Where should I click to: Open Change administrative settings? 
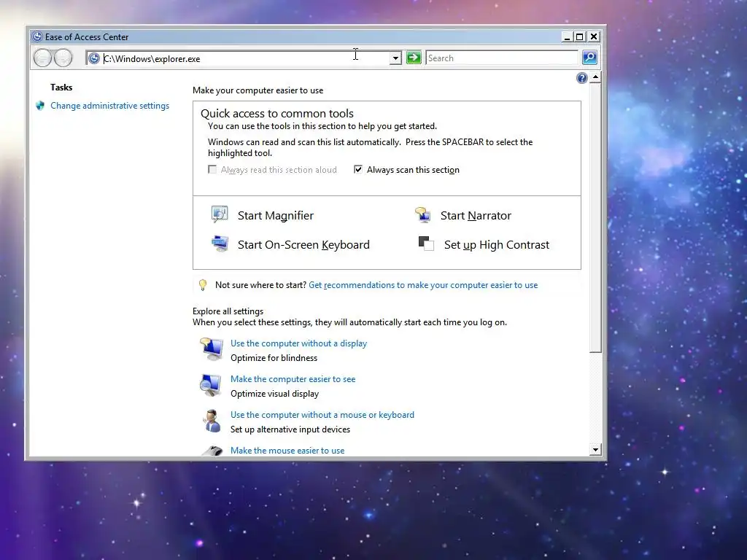point(109,106)
